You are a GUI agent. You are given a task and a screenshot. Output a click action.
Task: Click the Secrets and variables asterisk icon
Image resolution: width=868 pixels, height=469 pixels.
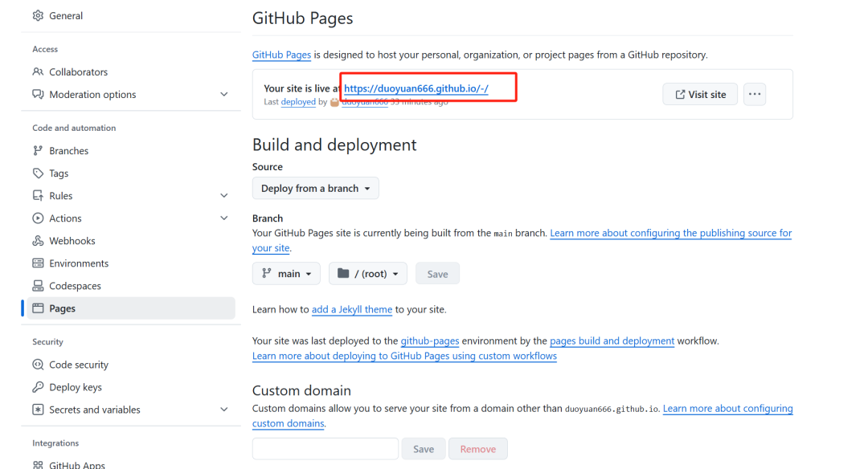pos(38,410)
